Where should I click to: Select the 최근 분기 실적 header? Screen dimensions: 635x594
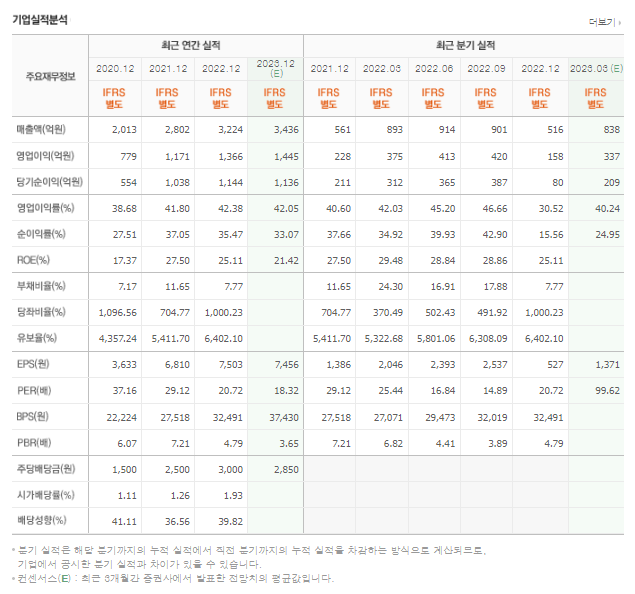(465, 45)
